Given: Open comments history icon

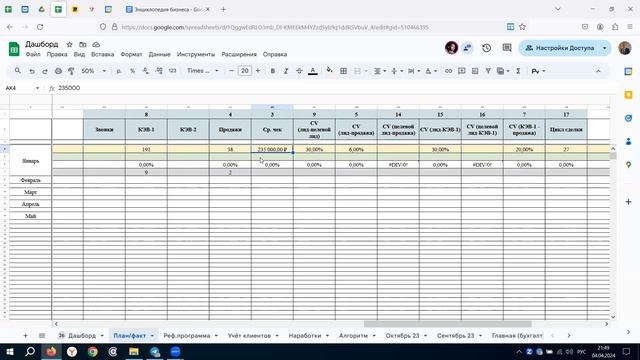Looking at the screenshot, I should [x=507, y=48].
